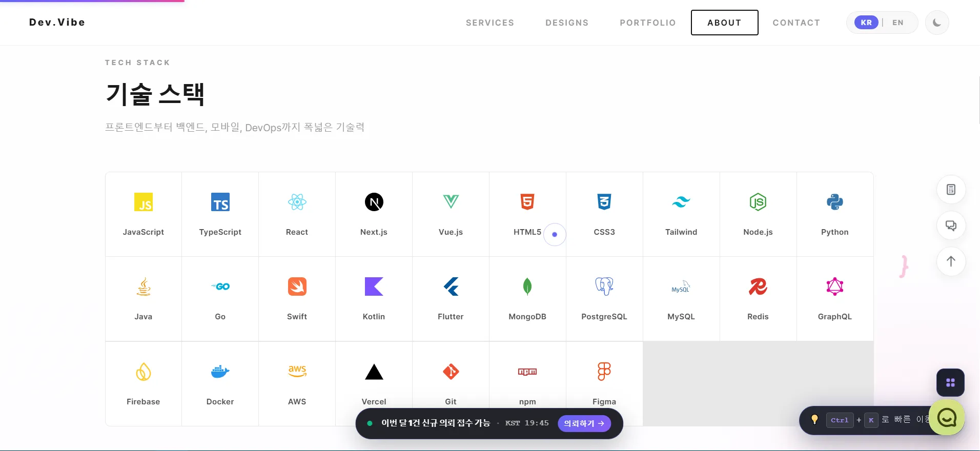
Task: Click the Node.js hexagon icon
Action: pyautogui.click(x=758, y=202)
